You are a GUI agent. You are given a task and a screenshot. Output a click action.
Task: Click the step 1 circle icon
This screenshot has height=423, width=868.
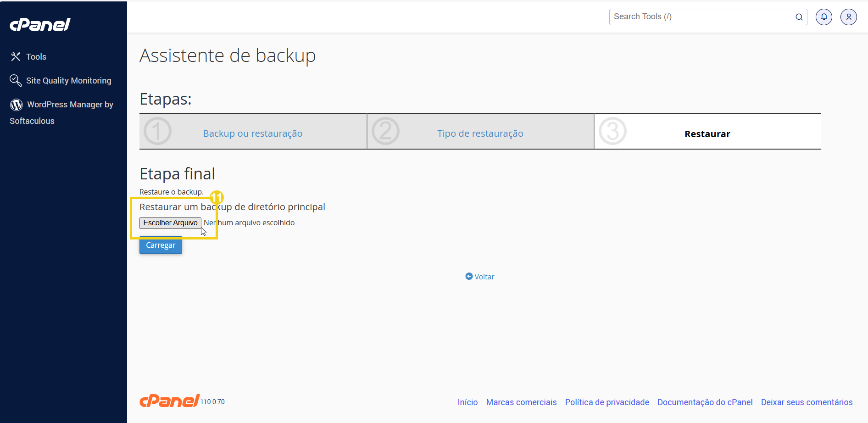(158, 131)
